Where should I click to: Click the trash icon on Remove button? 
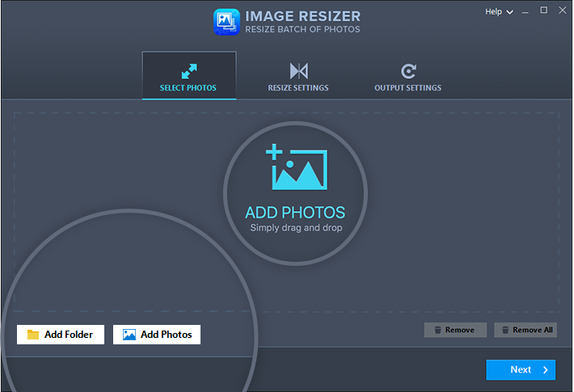click(x=437, y=330)
